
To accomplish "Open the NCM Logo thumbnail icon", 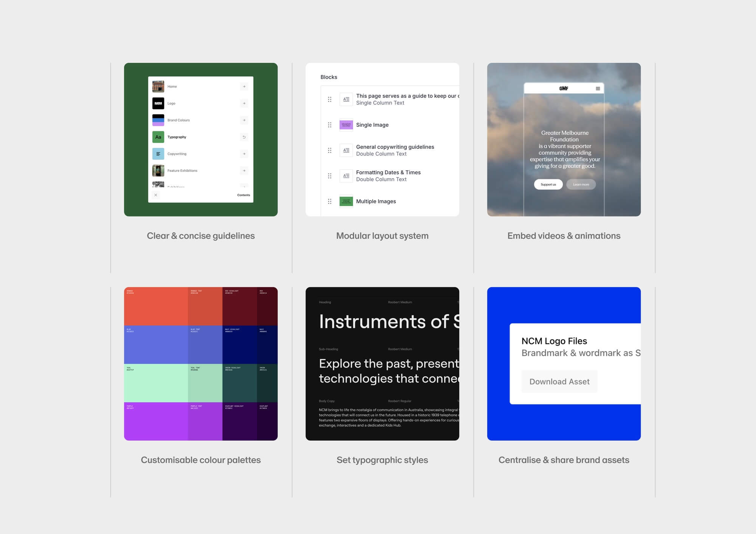I will click(158, 103).
